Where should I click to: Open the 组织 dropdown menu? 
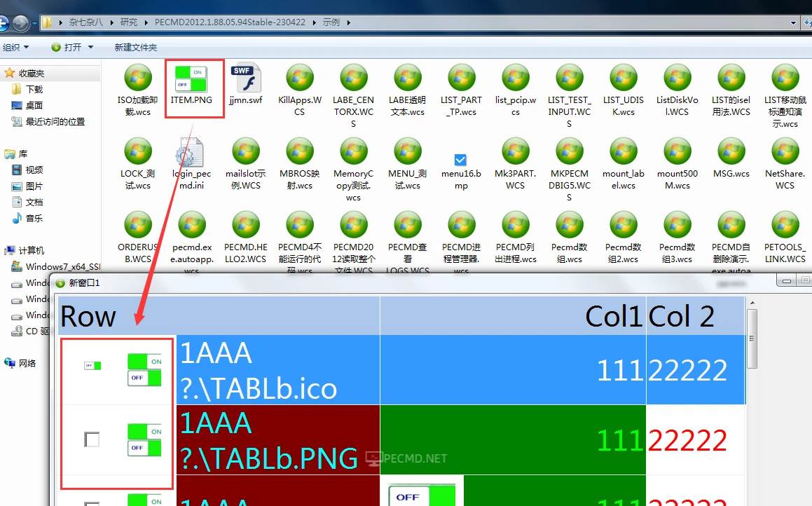[15, 47]
